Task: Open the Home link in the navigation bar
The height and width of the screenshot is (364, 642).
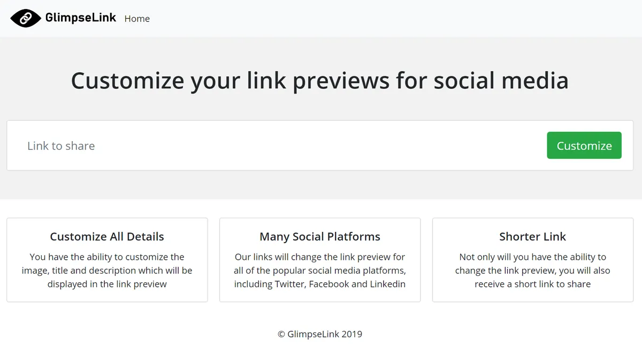Action: pyautogui.click(x=137, y=19)
